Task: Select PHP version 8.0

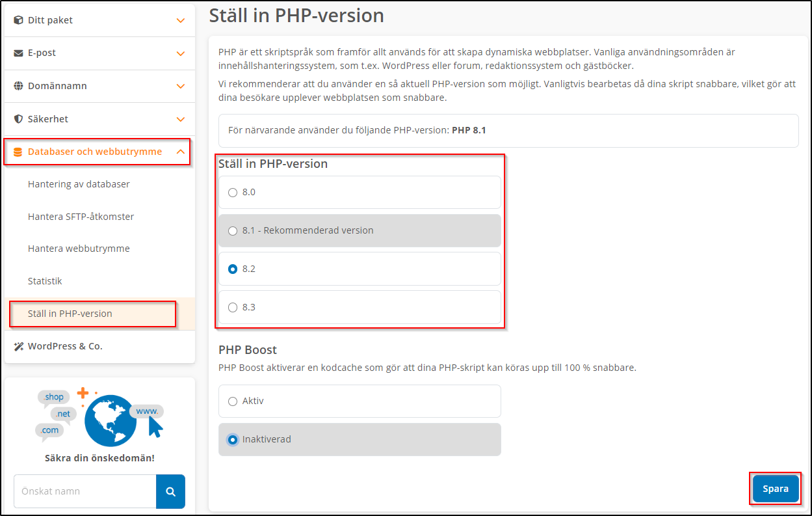Action: (232, 192)
